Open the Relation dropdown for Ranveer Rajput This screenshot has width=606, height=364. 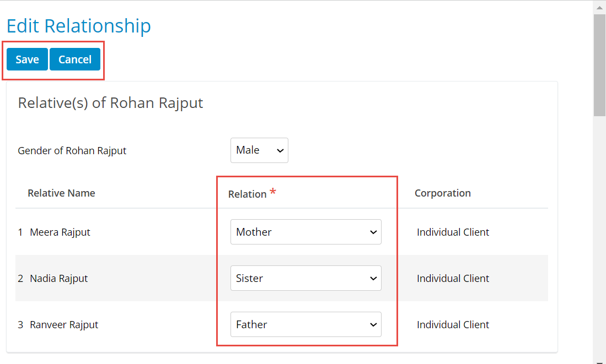pos(305,324)
